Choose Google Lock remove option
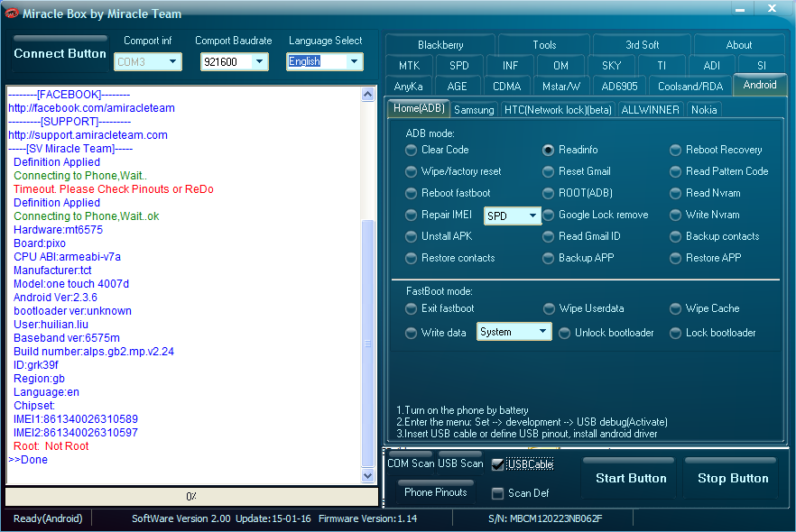This screenshot has height=532, width=796. (548, 215)
